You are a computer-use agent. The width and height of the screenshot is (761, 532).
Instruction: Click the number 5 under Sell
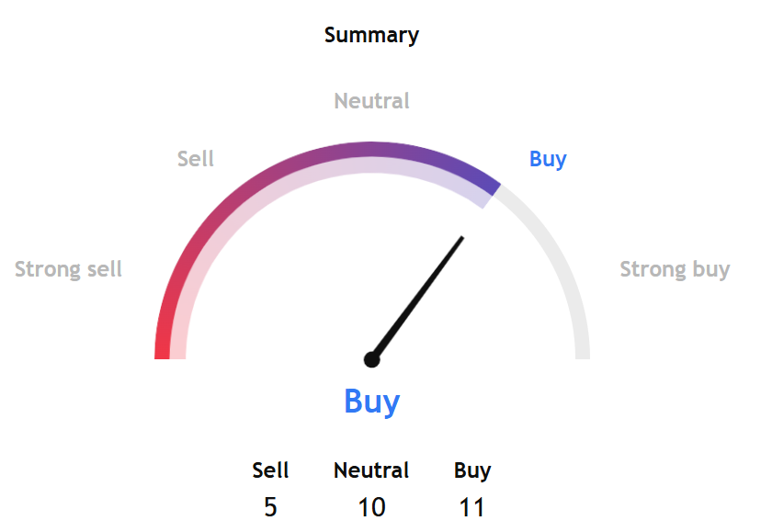[270, 507]
